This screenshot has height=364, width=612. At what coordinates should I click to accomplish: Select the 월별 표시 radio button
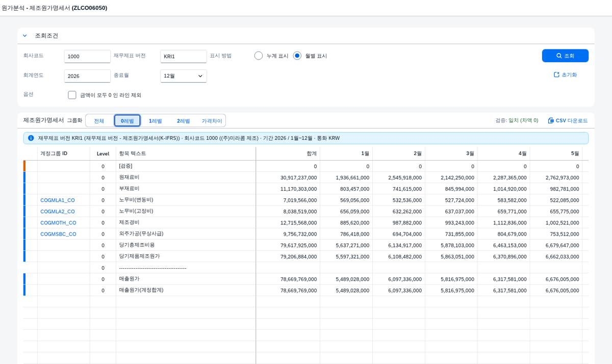pos(297,56)
